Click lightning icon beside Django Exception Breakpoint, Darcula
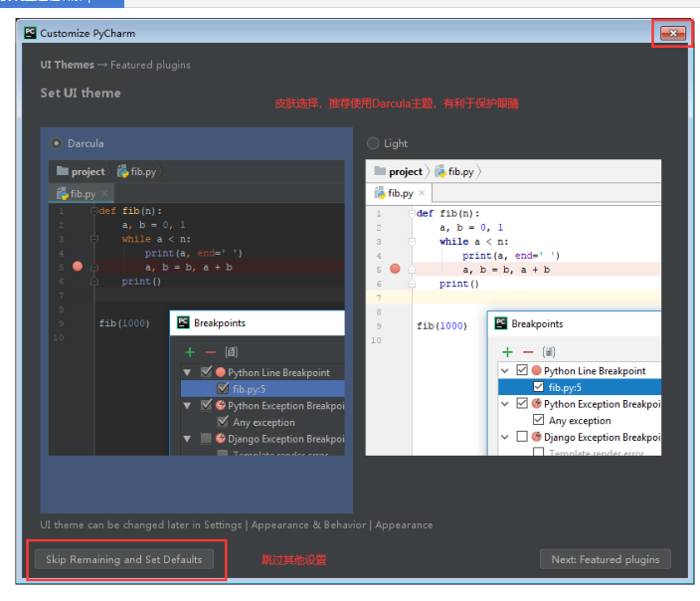 [221, 438]
